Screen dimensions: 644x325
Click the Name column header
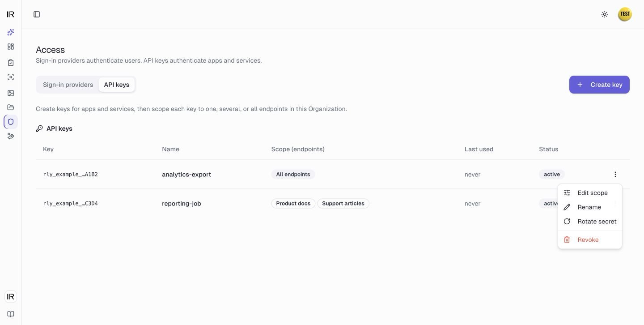pyautogui.click(x=170, y=150)
